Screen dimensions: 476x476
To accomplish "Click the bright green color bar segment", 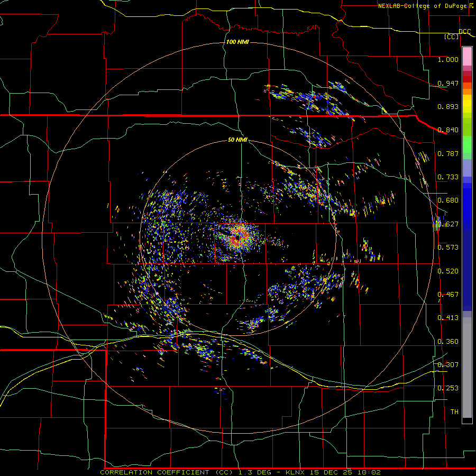I will [467, 144].
